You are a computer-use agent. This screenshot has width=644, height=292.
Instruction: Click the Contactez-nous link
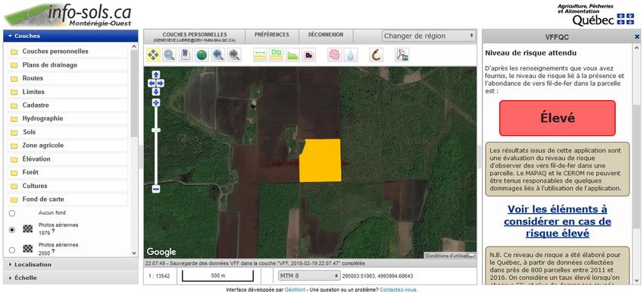point(399,290)
